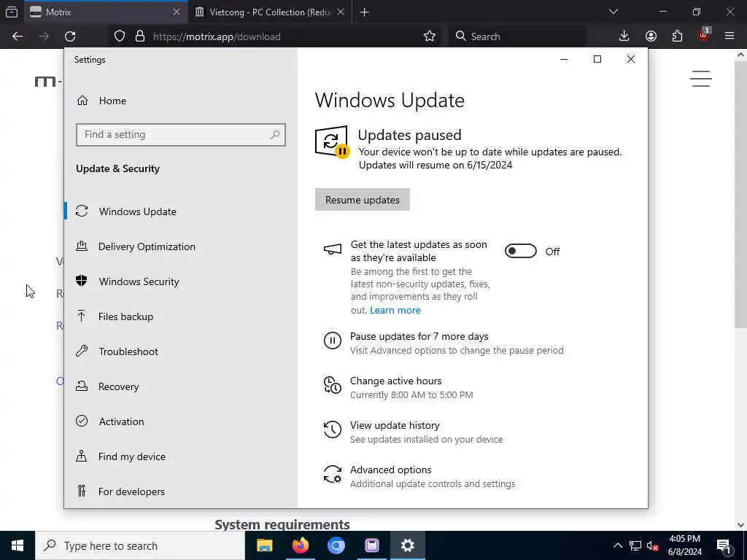Open the Firefox extensions puzzle icon
Screen dimensions: 747x560
[677, 36]
